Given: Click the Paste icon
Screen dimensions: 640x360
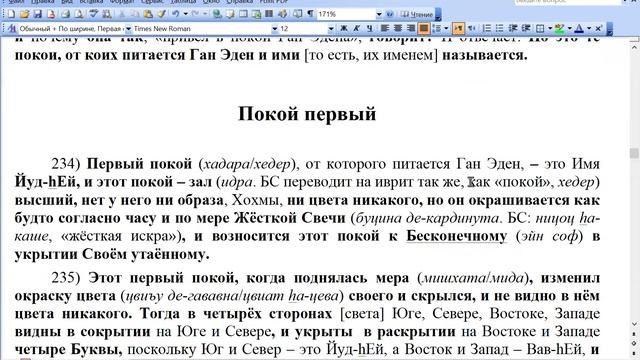Looking at the screenshot, I should (x=148, y=14).
